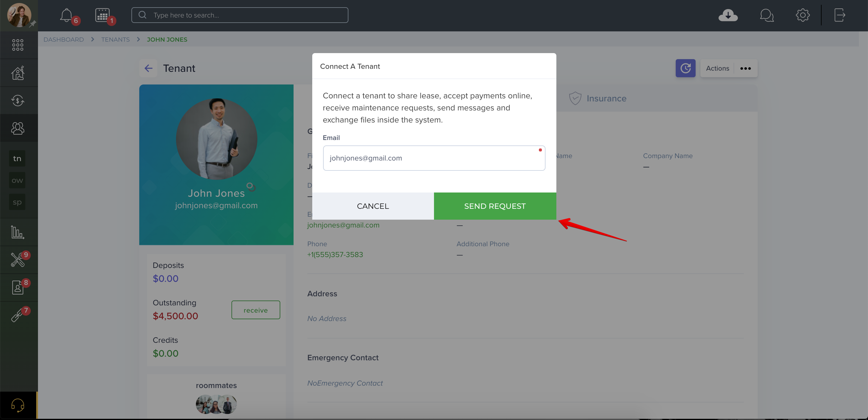Click phone number +1(555)357-3583
The width and height of the screenshot is (868, 420).
(335, 255)
